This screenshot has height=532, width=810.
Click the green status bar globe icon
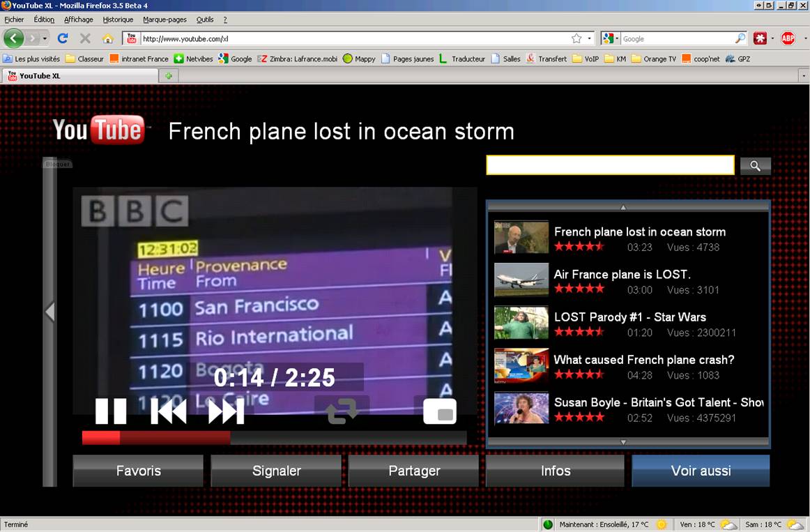(548, 524)
